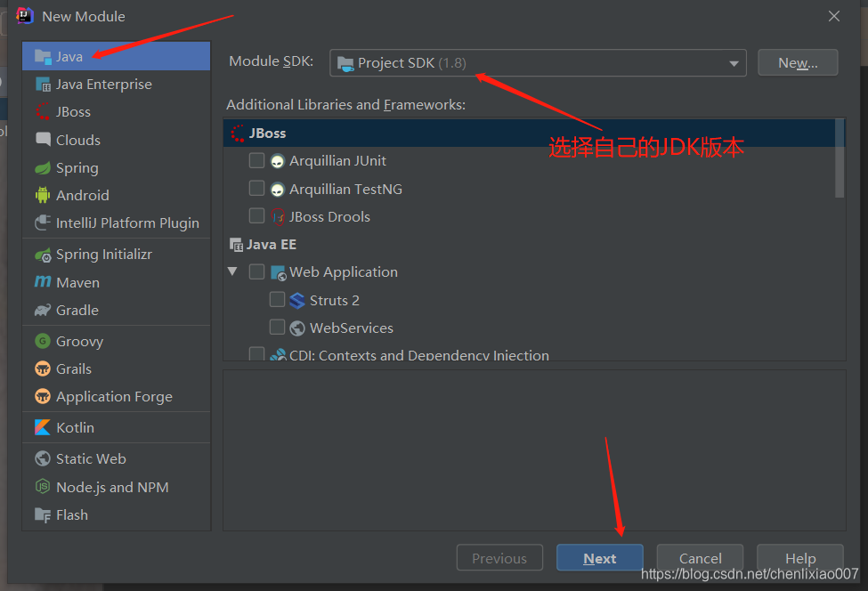This screenshot has height=591, width=868.
Task: Select the Kotlin K icon
Action: click(43, 427)
